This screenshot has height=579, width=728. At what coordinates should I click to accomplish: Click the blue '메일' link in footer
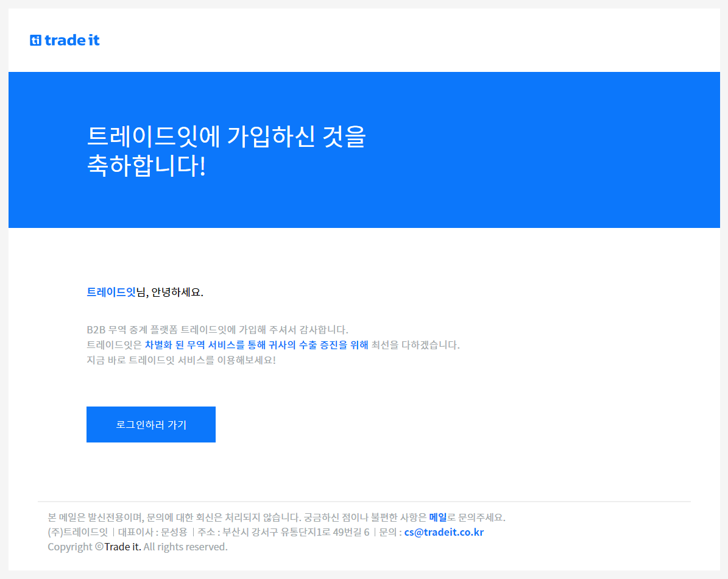point(437,517)
